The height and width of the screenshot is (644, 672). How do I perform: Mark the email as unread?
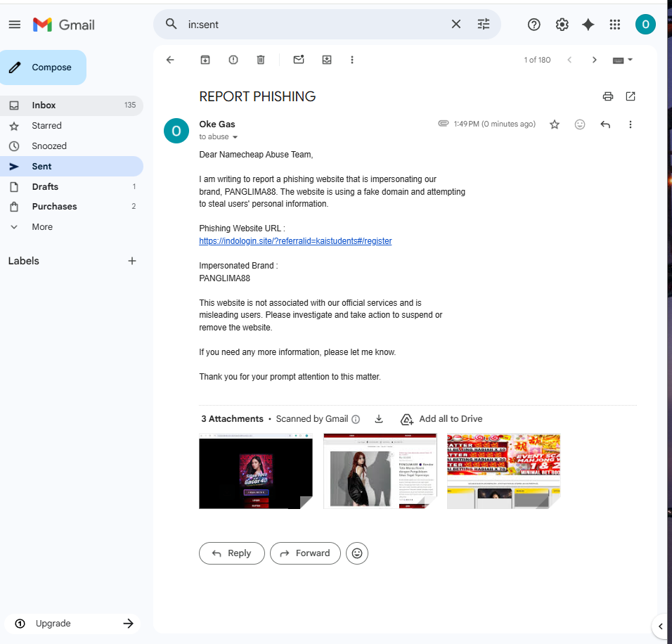(299, 60)
